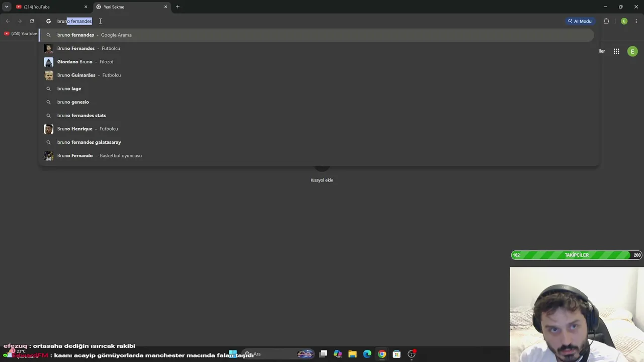Click search icon beside 'bruno lage'
The width and height of the screenshot is (644, 362).
pos(48,88)
